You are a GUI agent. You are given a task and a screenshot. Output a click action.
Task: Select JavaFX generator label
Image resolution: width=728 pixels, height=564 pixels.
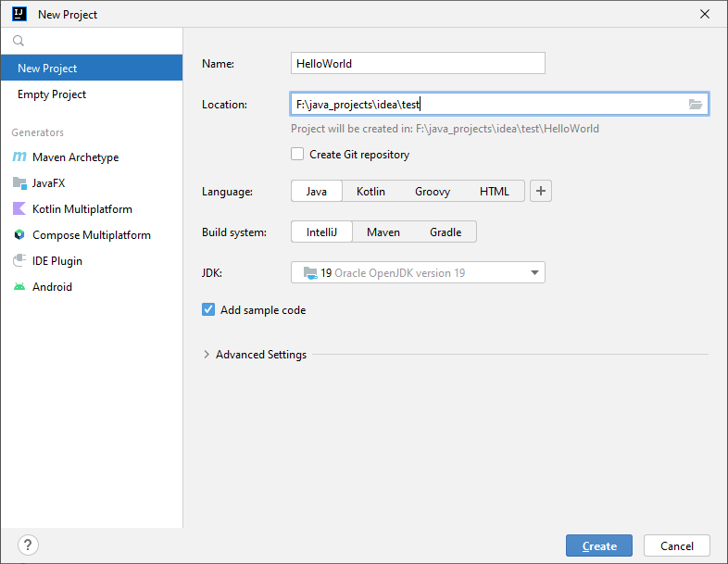click(48, 182)
